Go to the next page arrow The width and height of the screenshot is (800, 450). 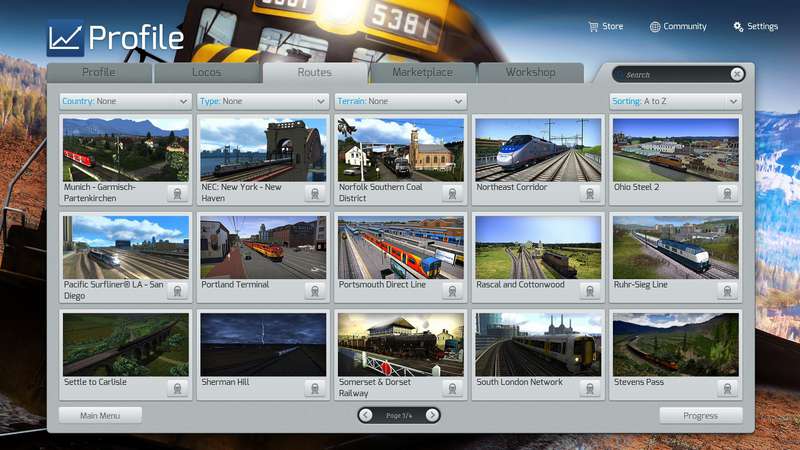(x=432, y=415)
